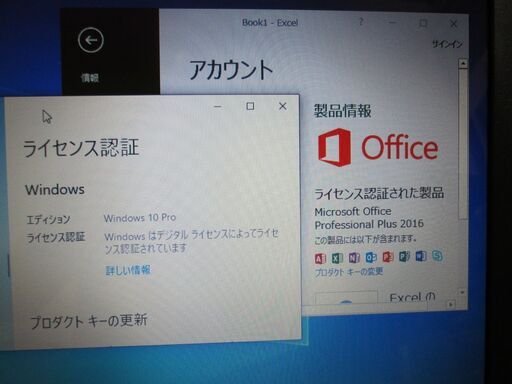The image size is (512, 384).
Task: Close the Book1 - Excel window
Action: click(x=453, y=24)
